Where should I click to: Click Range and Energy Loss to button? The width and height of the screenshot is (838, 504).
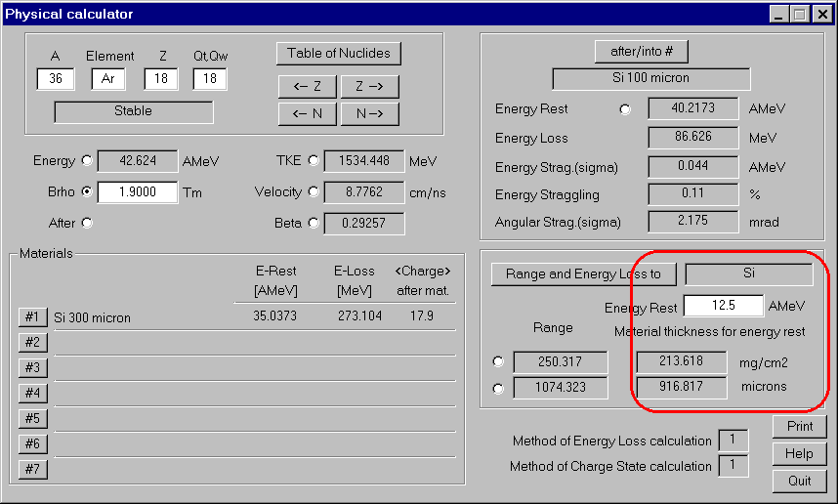point(583,274)
